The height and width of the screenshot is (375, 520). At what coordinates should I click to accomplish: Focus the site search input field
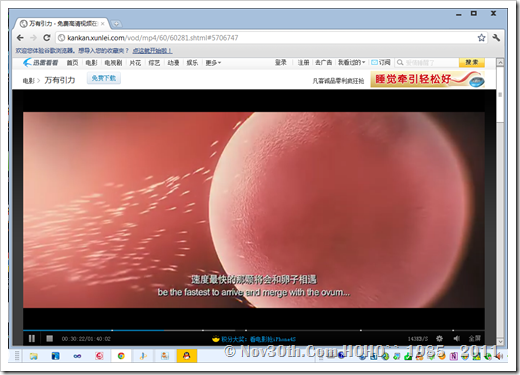click(427, 63)
